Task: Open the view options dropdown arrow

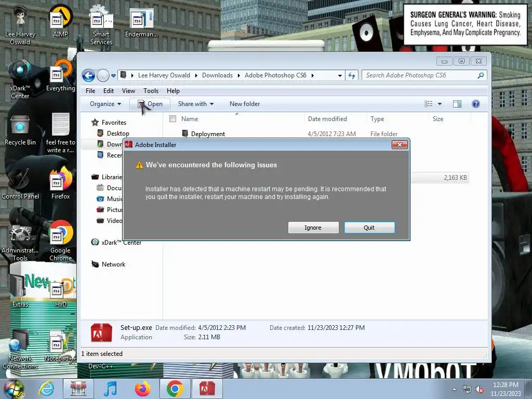Action: pos(440,104)
